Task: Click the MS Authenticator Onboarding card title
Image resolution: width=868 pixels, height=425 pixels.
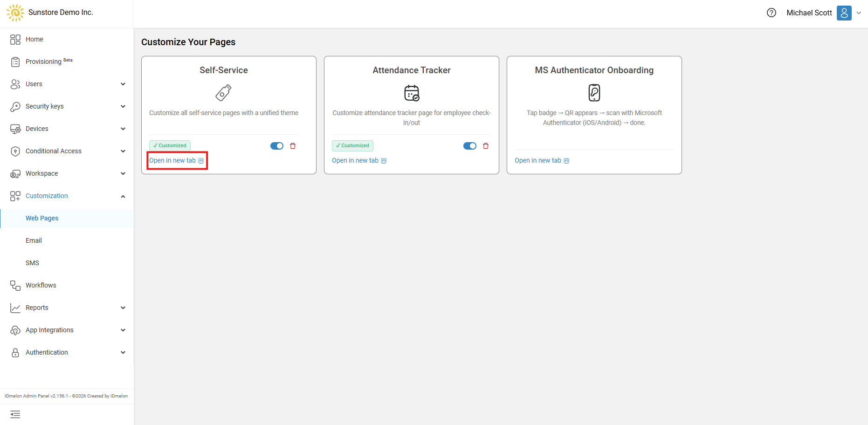Action: coord(594,70)
